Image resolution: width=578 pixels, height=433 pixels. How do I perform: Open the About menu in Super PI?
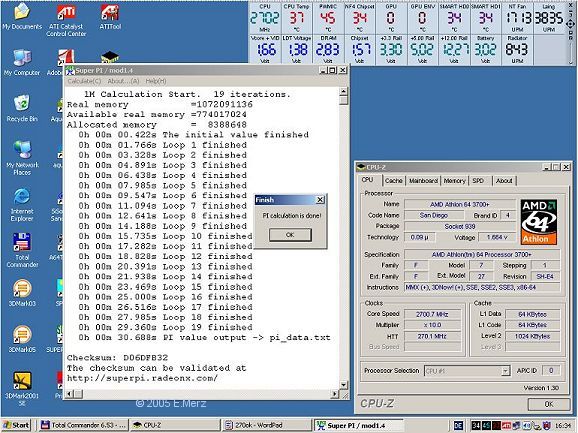[123, 81]
